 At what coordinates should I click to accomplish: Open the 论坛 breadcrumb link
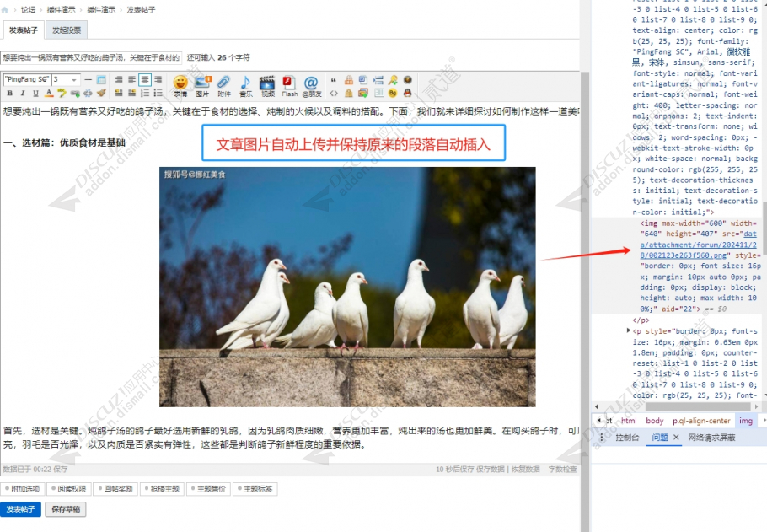point(28,10)
